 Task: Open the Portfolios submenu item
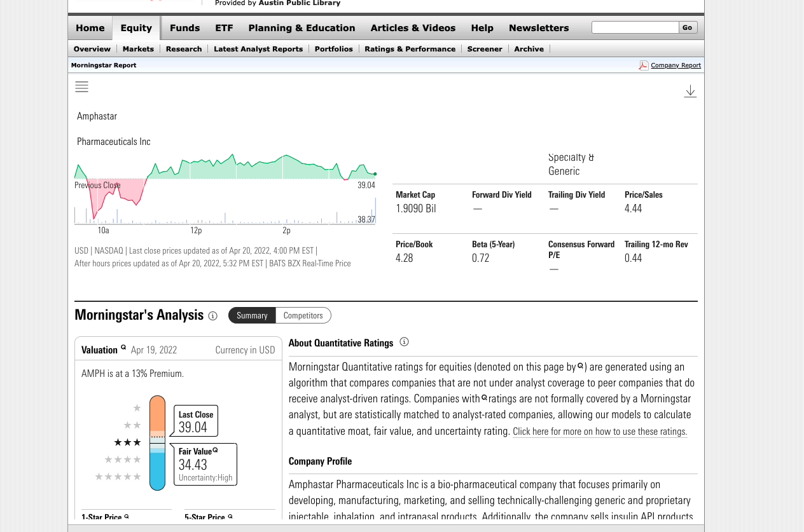click(x=334, y=49)
